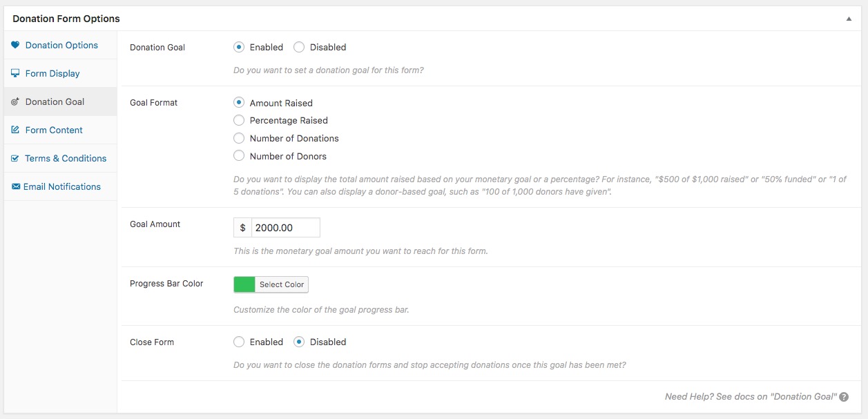Screen dimensions: 868x419
Task: Click the monitor icon beside Form Display
Action: 15,73
